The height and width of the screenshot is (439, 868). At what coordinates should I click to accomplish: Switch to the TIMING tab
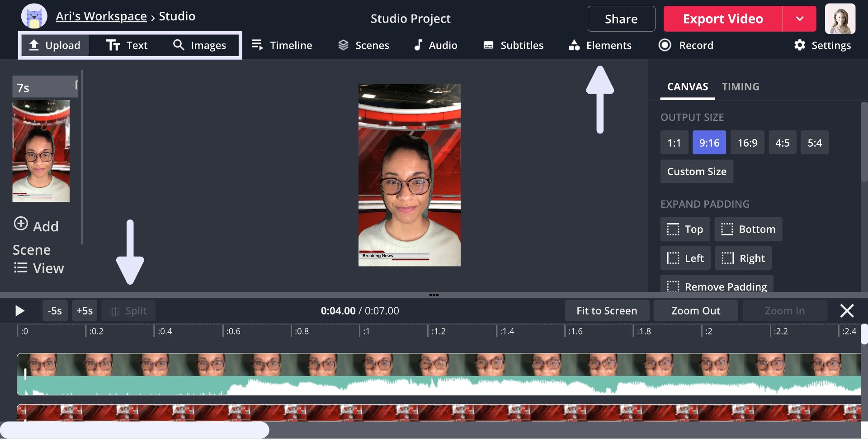pos(740,86)
